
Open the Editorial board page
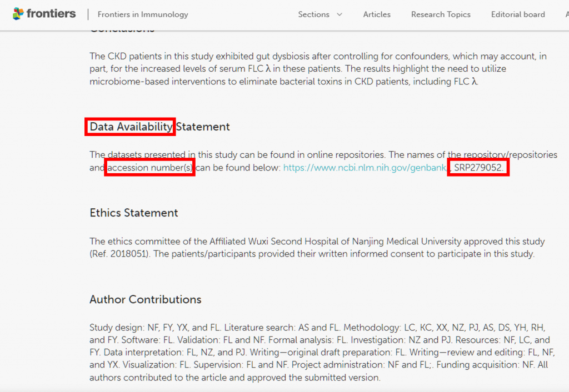click(518, 14)
